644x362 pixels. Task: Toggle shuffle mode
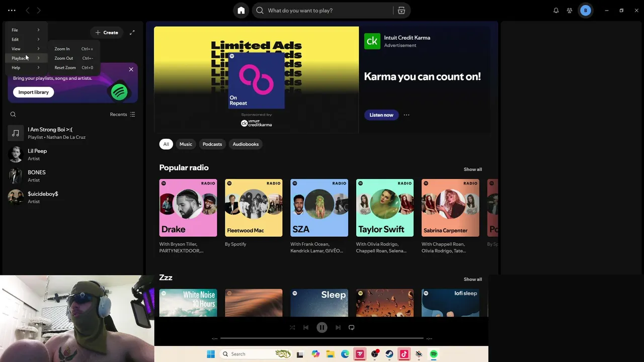292,327
